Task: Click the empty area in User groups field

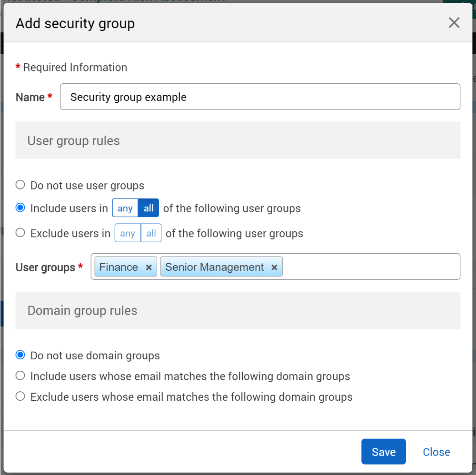Action: pyautogui.click(x=371, y=267)
